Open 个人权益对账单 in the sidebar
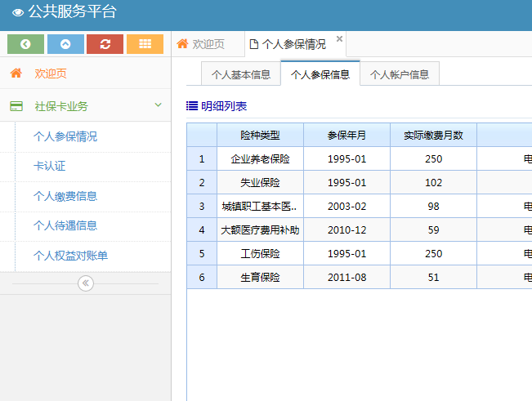Image resolution: width=532 pixels, height=401 pixels. coord(70,256)
